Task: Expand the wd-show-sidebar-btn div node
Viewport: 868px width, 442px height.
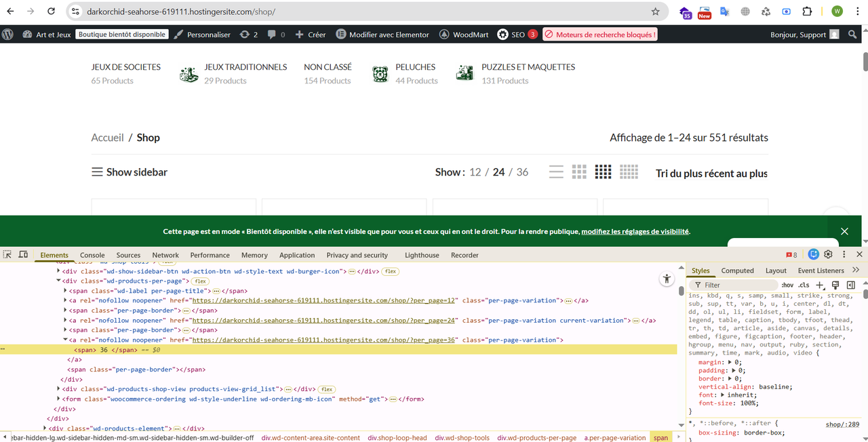Action: [58, 271]
